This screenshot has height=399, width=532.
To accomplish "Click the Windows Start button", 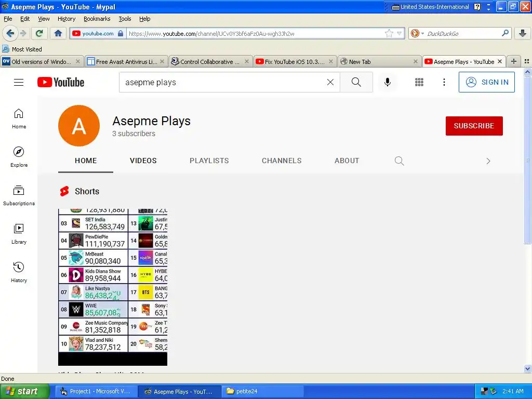I will 25,391.
